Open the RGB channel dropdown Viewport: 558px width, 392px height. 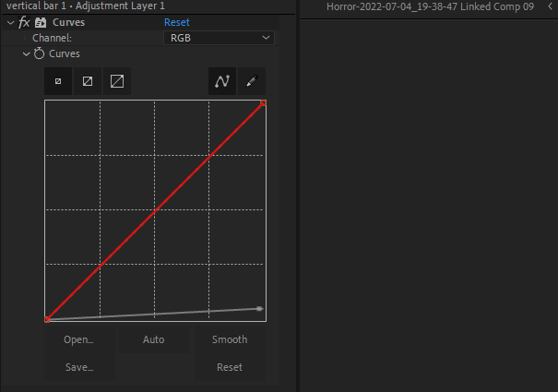(x=219, y=38)
